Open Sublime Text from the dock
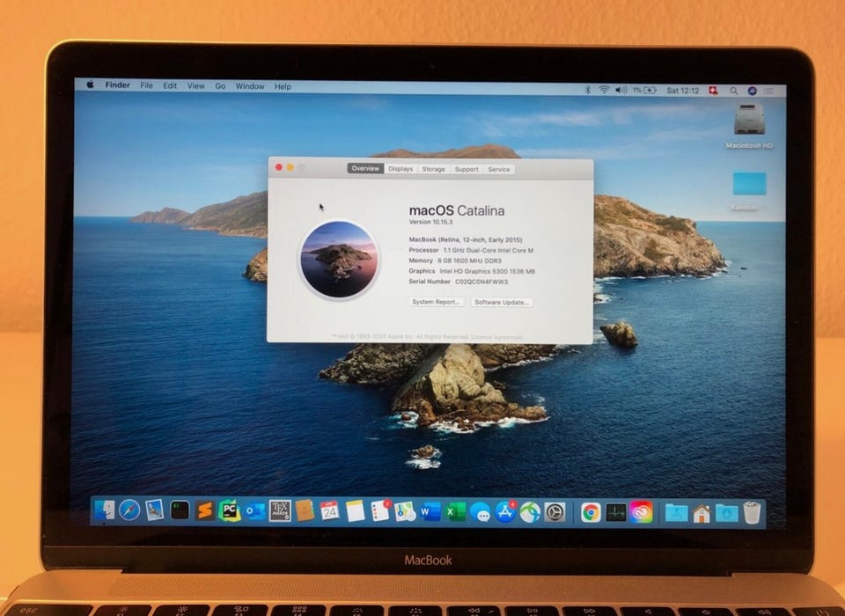Screen dimensions: 845x616 click(x=205, y=510)
